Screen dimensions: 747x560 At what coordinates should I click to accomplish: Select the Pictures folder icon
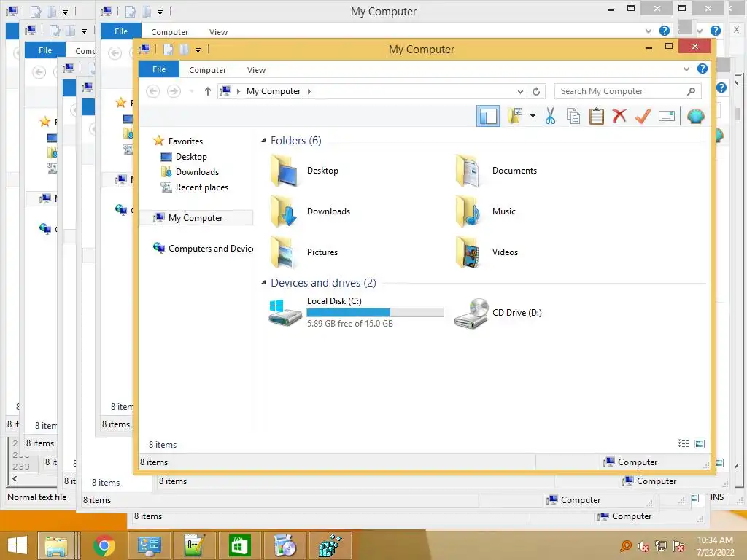[285, 252]
